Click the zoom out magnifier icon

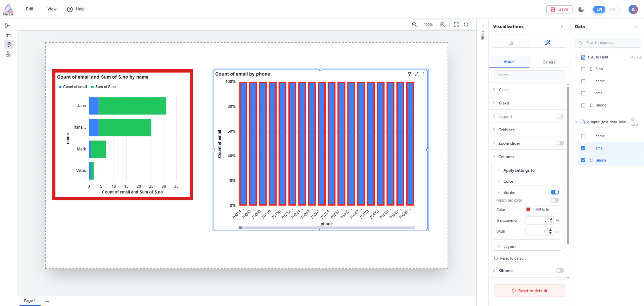tap(414, 25)
